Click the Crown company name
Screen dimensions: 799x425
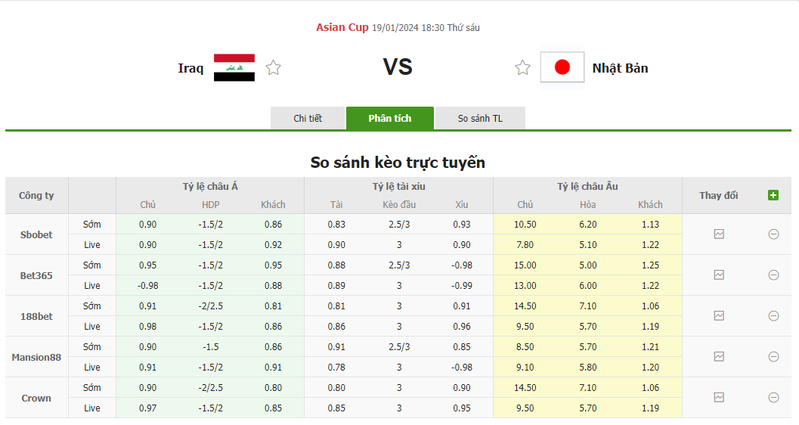click(x=36, y=398)
